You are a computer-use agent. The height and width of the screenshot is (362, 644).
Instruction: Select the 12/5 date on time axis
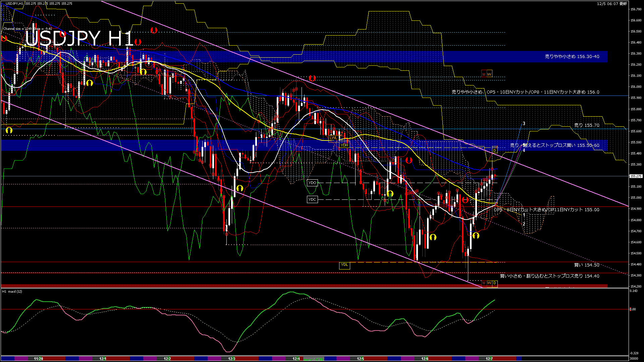pos(360,359)
